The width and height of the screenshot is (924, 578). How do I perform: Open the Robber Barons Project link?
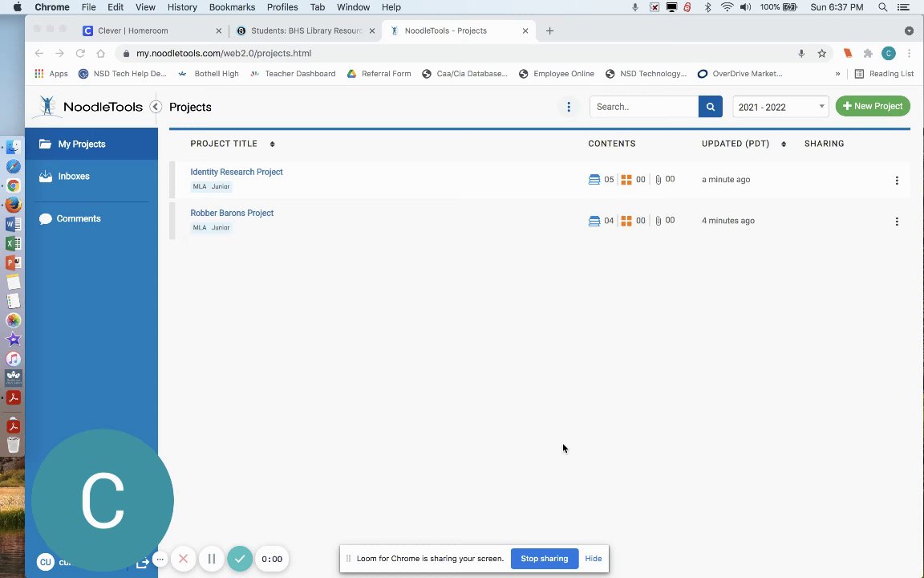click(232, 213)
